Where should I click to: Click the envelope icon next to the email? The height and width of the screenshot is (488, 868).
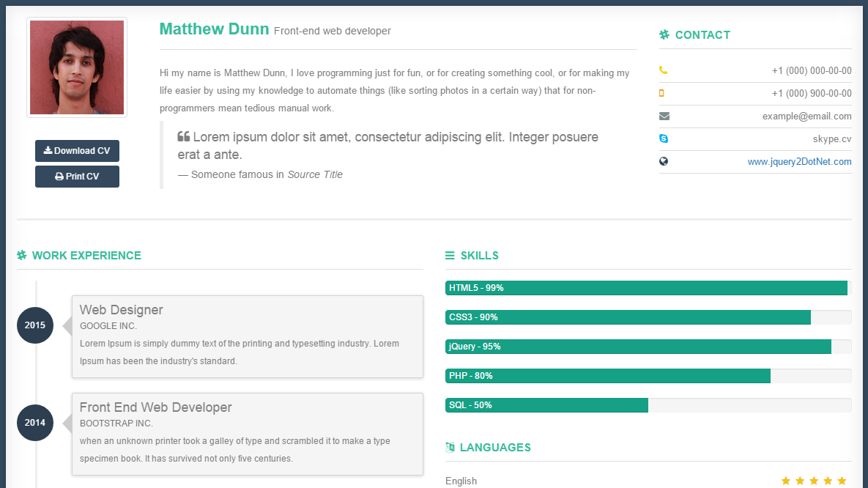point(664,116)
